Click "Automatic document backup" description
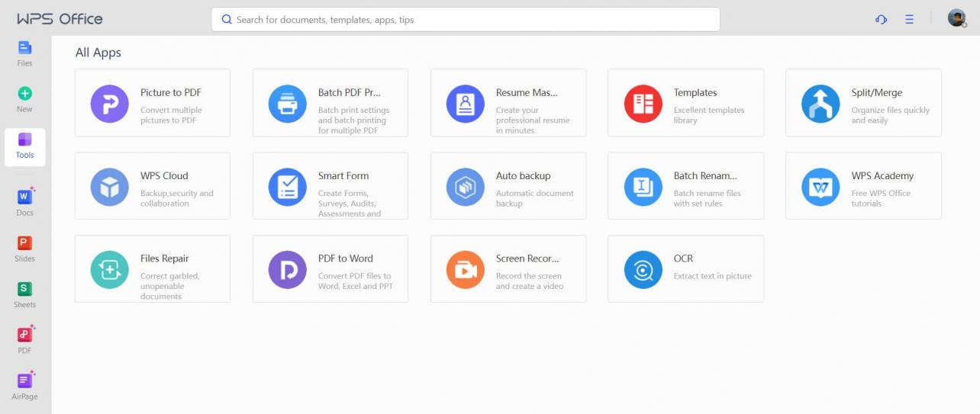980x414 pixels. click(535, 198)
